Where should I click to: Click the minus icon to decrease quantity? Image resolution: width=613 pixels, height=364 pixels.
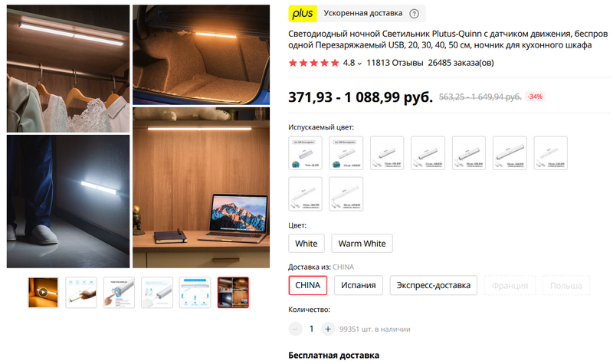click(x=295, y=330)
